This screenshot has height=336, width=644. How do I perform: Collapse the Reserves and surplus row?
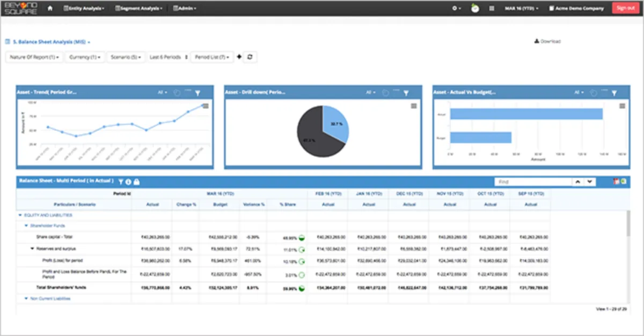tap(32, 249)
